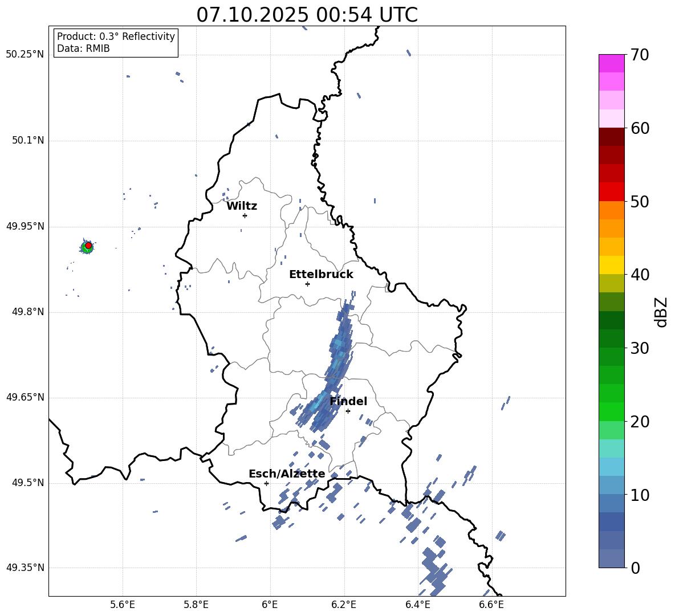Screen dimensions: 675x616
Task: Pick the bright green swatch above 20
Action: (611, 411)
